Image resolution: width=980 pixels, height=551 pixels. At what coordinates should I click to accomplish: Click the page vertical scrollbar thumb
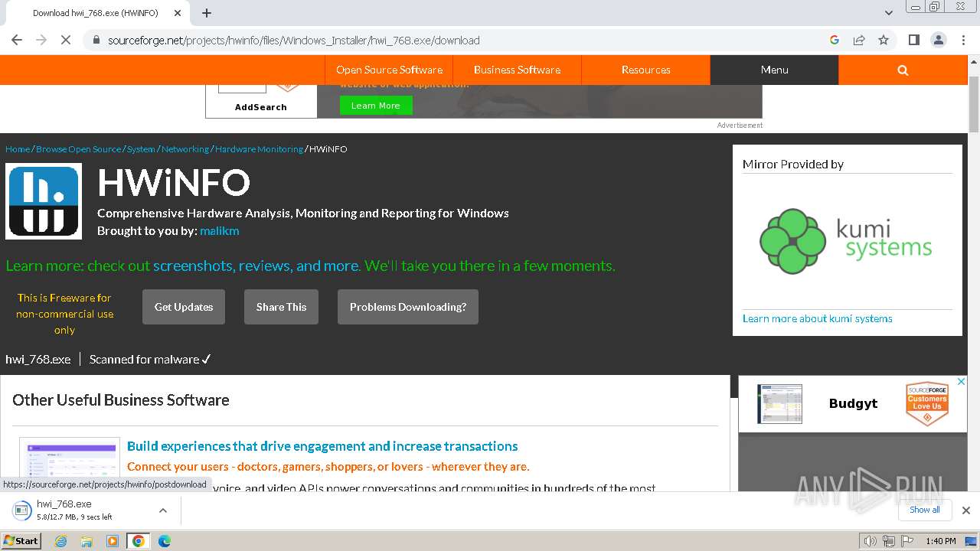tap(974, 104)
